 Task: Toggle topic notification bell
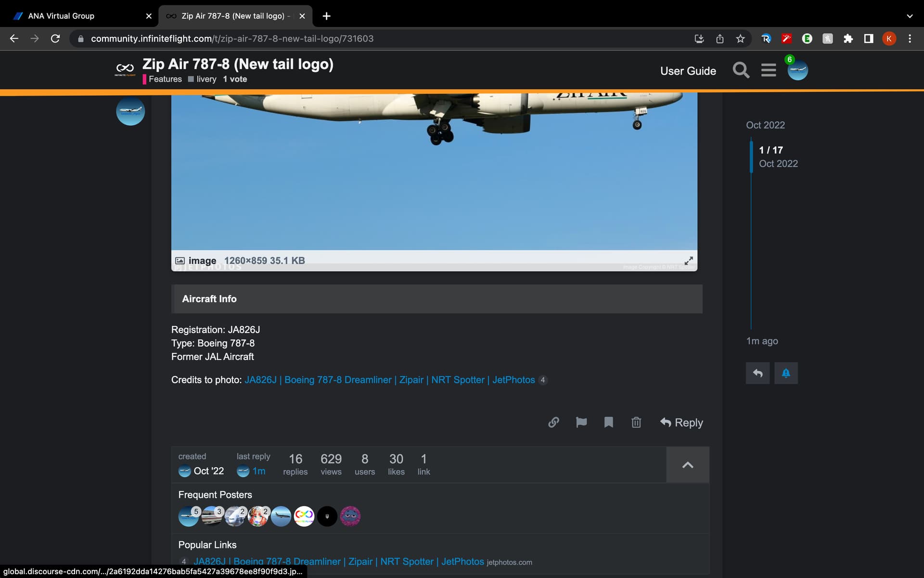[x=786, y=373]
